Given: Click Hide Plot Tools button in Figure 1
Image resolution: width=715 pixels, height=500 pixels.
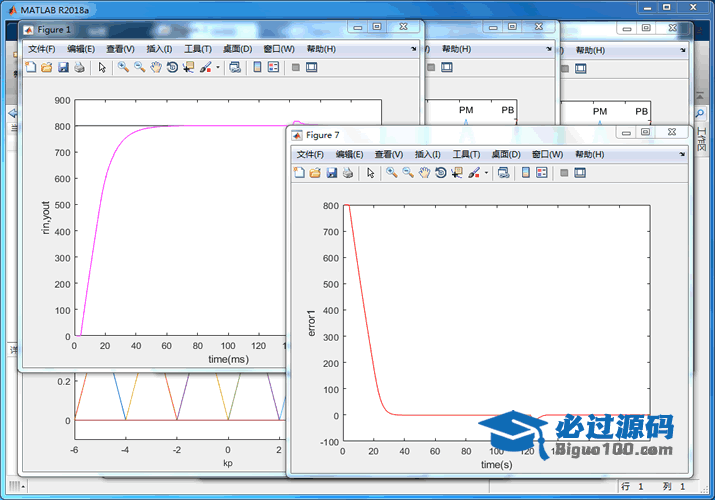Looking at the screenshot, I should [x=295, y=67].
